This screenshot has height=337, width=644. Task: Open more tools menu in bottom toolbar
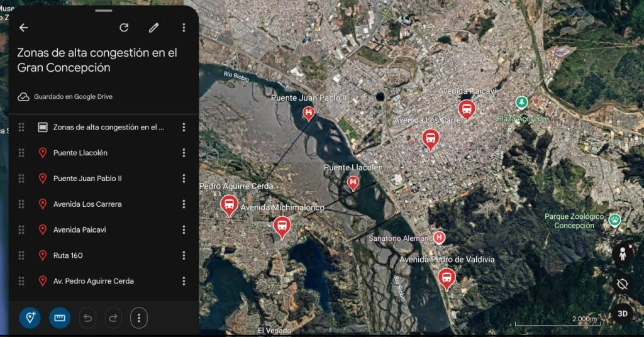point(139,318)
